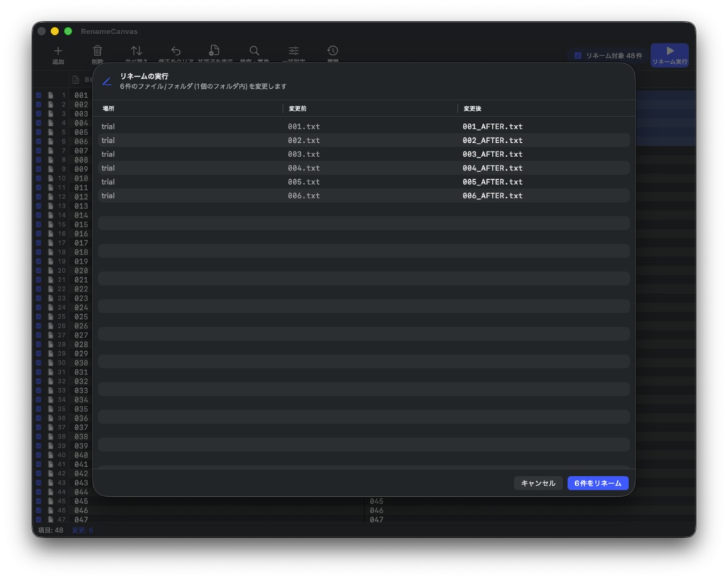Toggle the リネーム対象 48件 checkbox
Viewport: 728px width, 580px height.
click(x=578, y=55)
